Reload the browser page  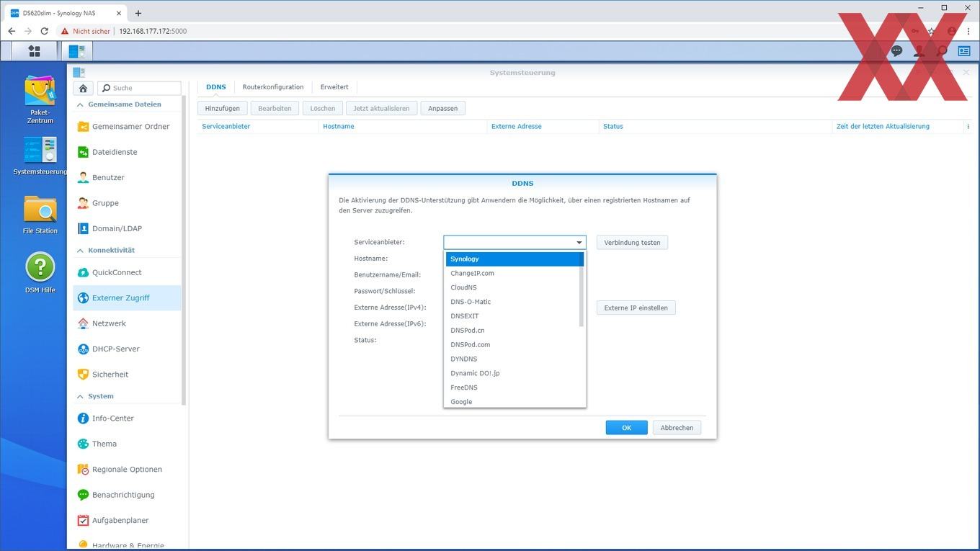pyautogui.click(x=45, y=31)
